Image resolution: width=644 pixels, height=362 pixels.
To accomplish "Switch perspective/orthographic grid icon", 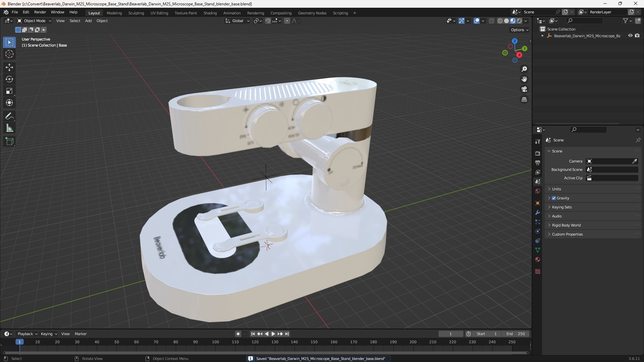I will pyautogui.click(x=524, y=100).
